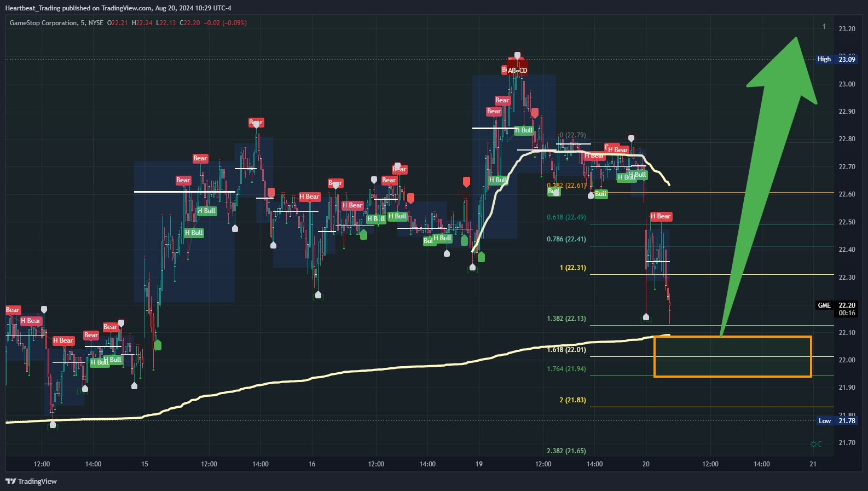Click the open value O22.21
868x491 pixels.
(117, 23)
